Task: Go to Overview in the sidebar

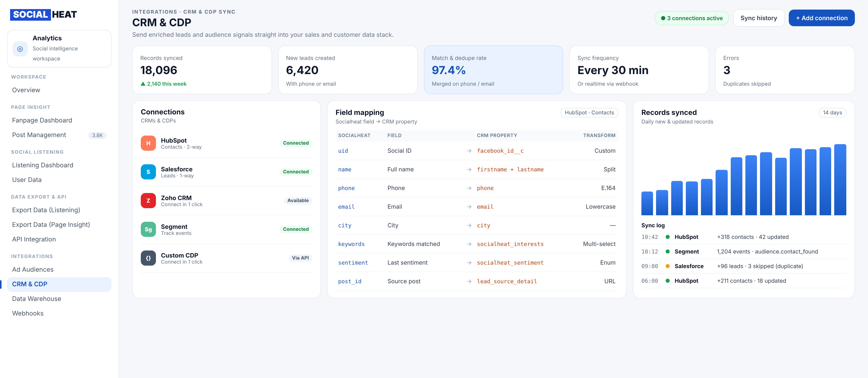Action: 59,90
